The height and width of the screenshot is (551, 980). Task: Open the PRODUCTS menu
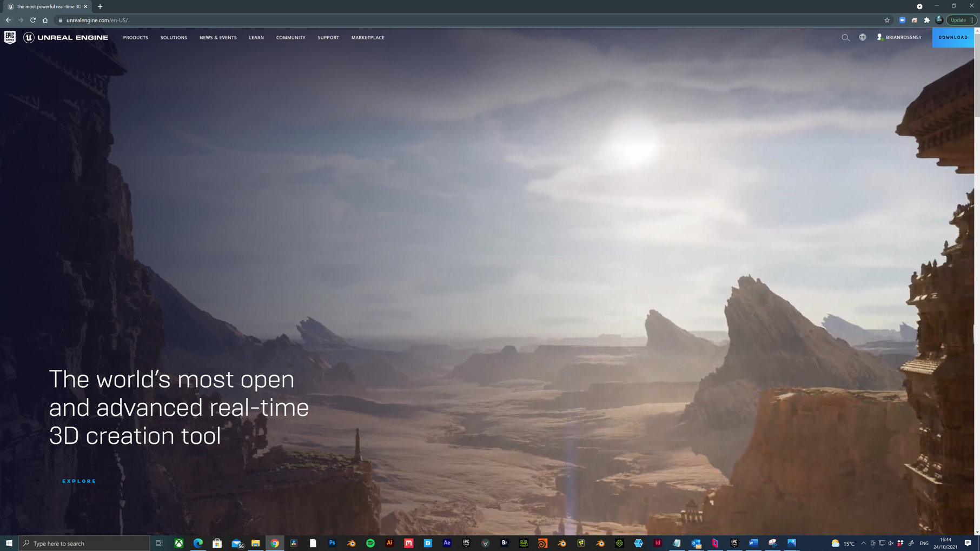click(x=136, y=37)
